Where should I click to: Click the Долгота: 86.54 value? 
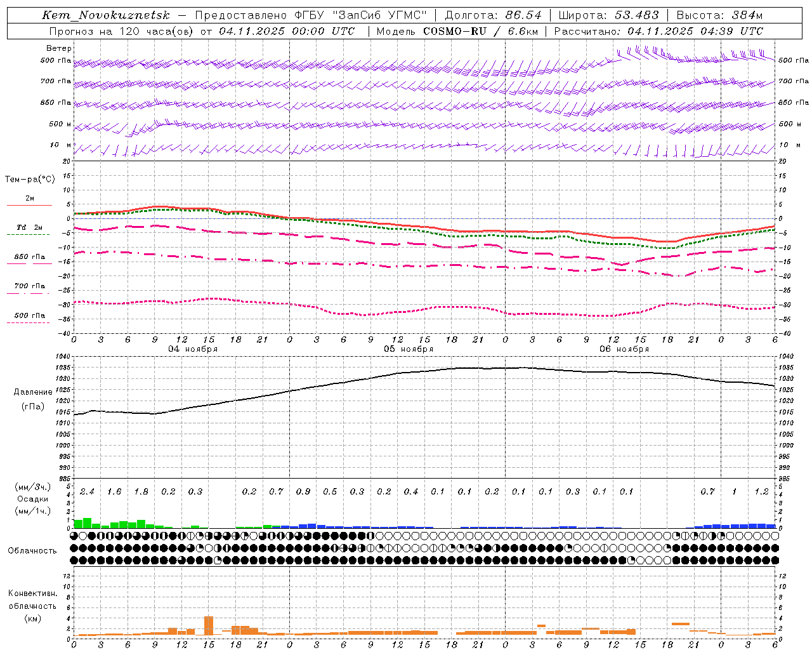click(493, 15)
